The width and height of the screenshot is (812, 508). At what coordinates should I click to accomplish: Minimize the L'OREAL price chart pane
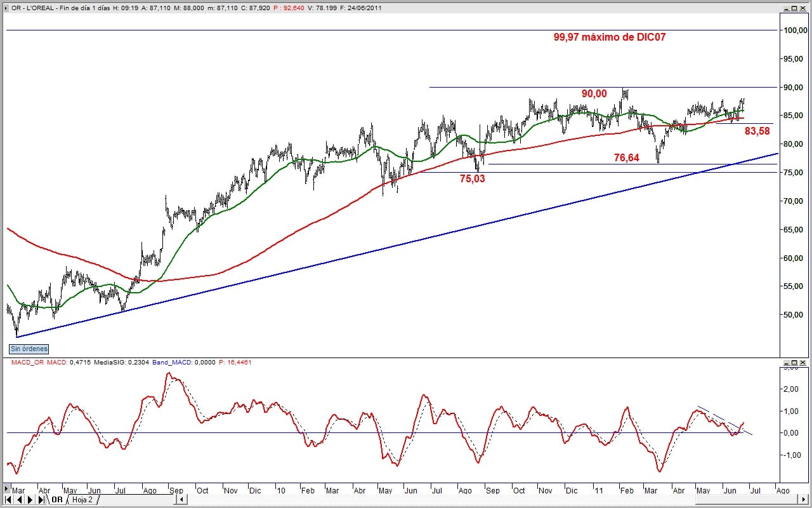[785, 8]
